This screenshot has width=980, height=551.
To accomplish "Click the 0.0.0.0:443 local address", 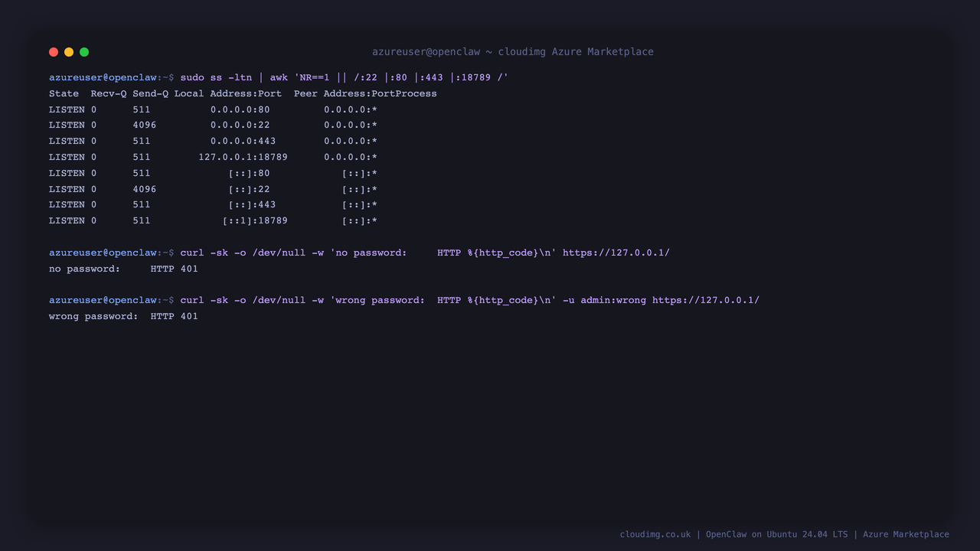I will pyautogui.click(x=243, y=142).
